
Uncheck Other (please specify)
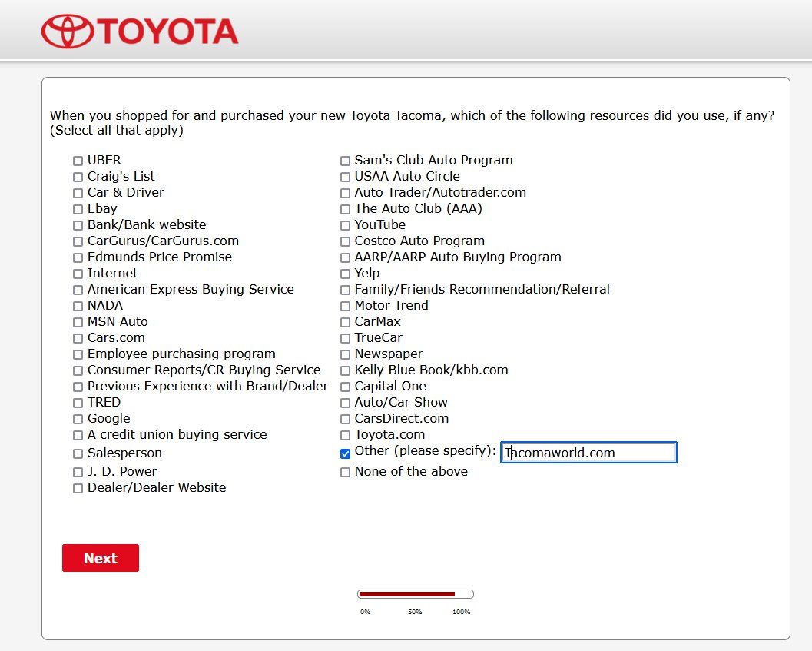[x=345, y=453]
